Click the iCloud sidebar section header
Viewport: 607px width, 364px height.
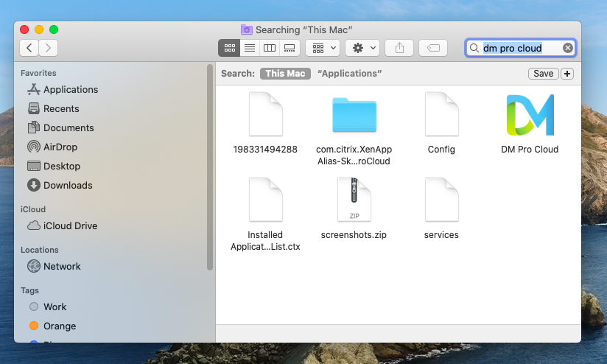tap(33, 209)
